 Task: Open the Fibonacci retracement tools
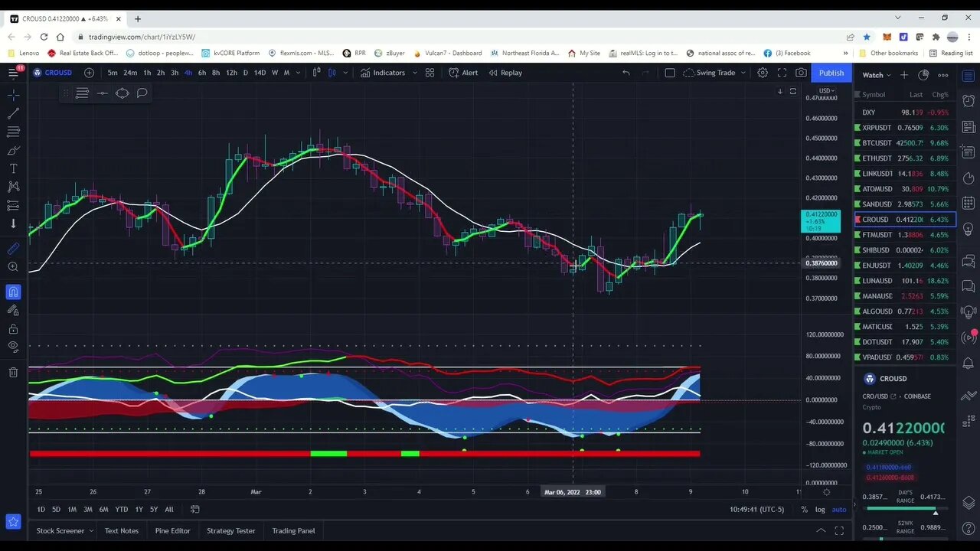[13, 132]
